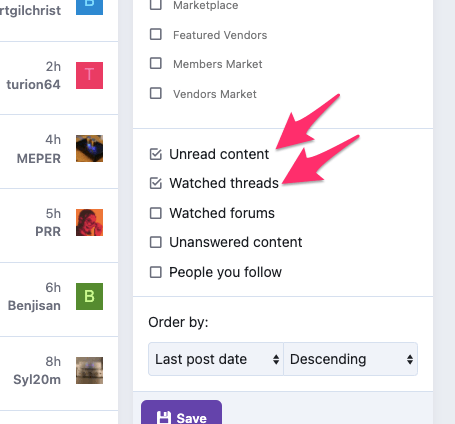Enable the Watched forums checkbox
Image resolution: width=455 pixels, height=424 pixels.
(156, 213)
